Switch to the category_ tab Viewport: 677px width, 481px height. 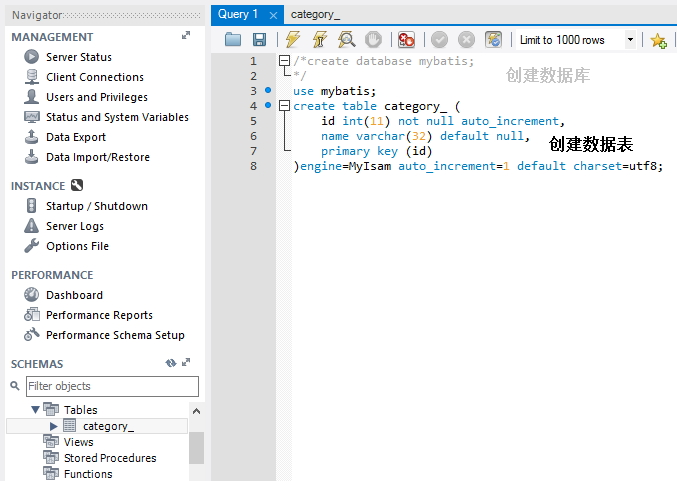click(315, 15)
